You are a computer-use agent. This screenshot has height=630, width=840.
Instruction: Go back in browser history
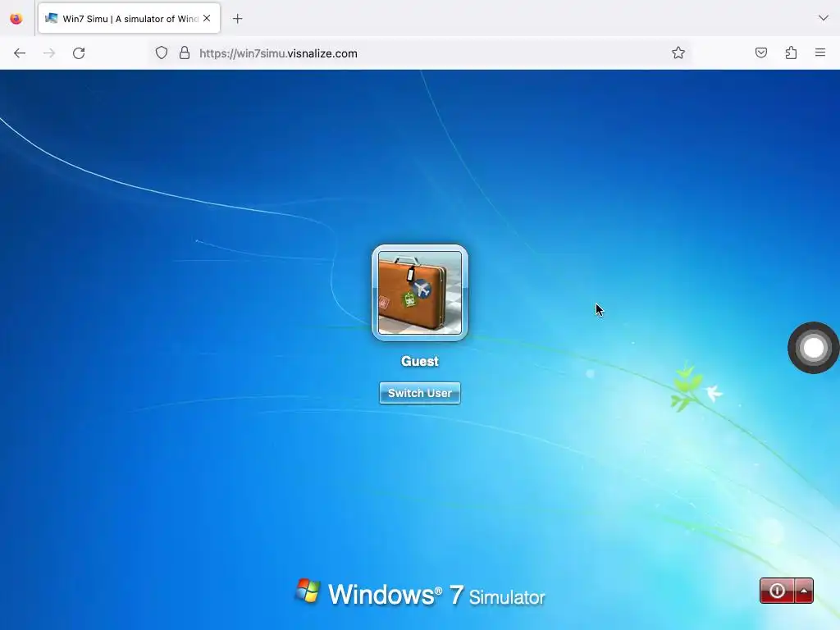point(20,53)
